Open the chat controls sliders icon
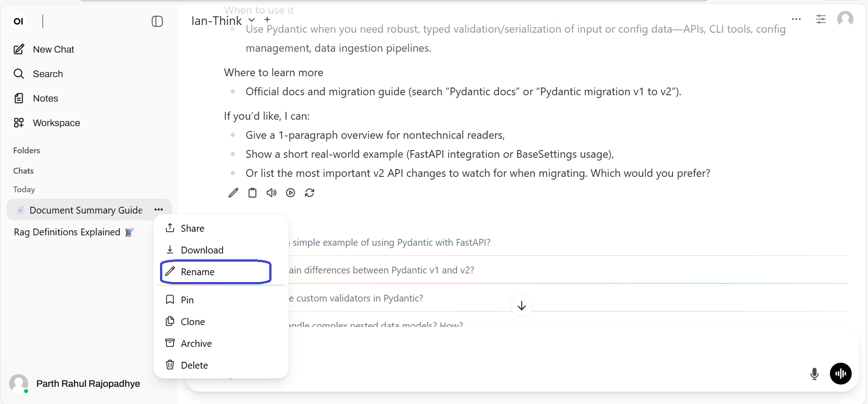 (x=821, y=19)
